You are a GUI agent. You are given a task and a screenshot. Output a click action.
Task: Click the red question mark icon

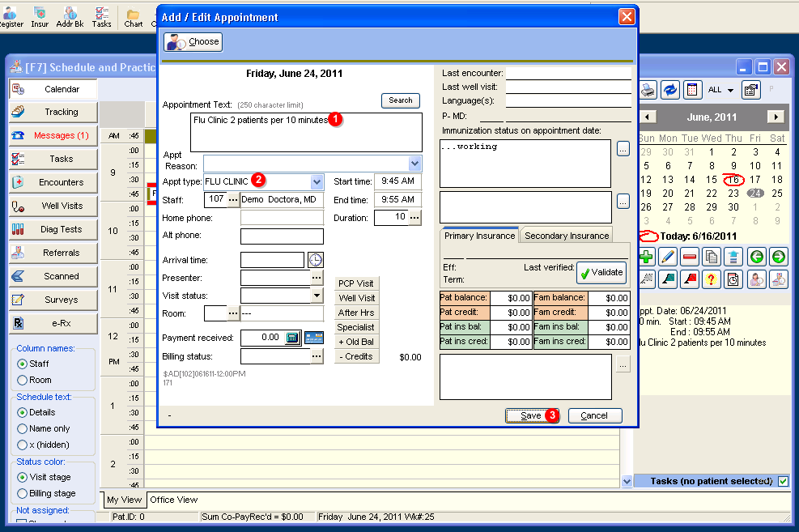click(x=712, y=279)
